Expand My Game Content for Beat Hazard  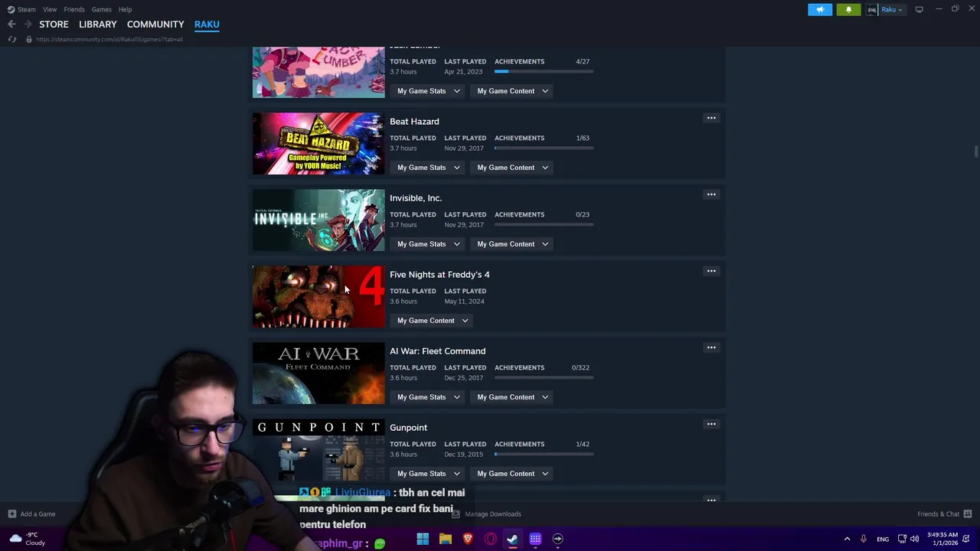point(512,168)
